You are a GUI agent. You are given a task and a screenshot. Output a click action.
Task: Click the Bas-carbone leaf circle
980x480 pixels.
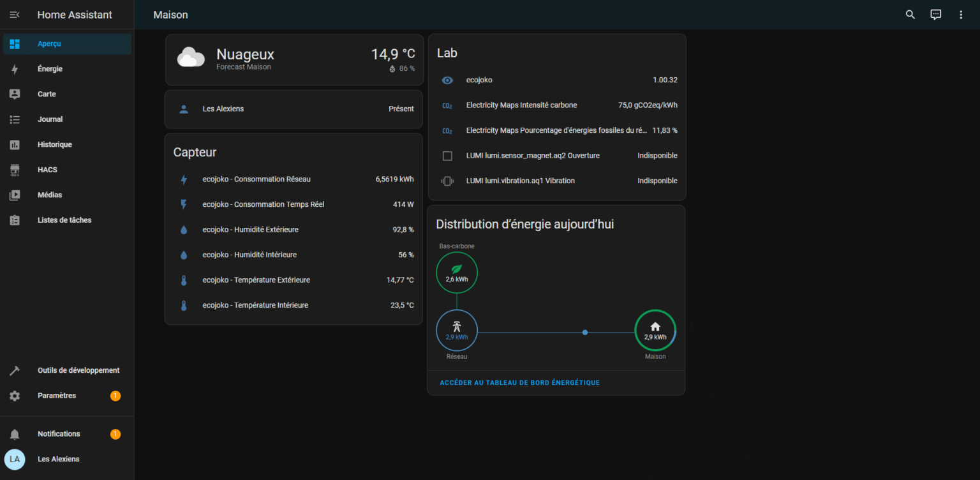(x=457, y=273)
